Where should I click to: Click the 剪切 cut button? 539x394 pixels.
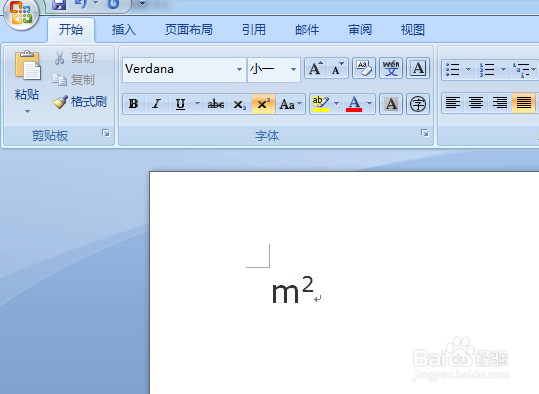74,58
